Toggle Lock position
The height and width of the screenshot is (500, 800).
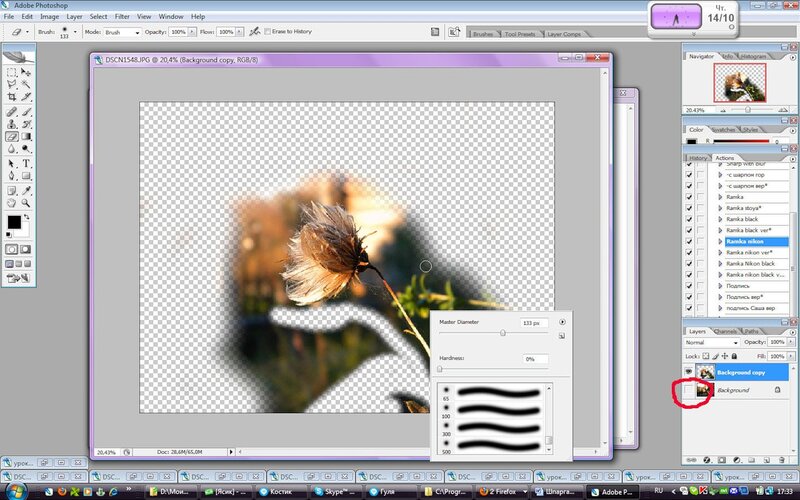tap(724, 356)
